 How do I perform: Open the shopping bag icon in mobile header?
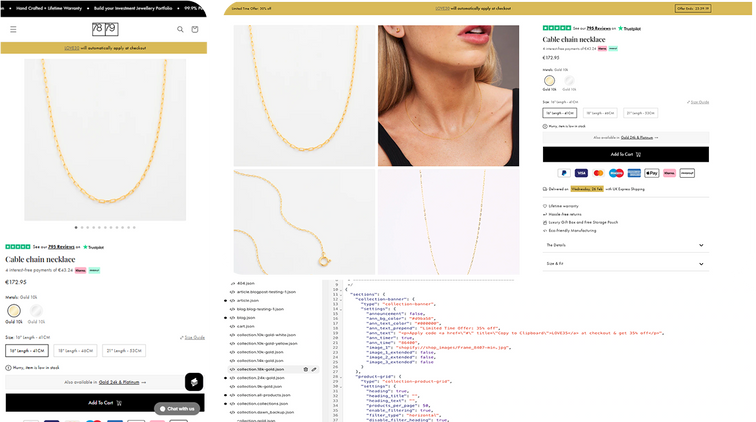coord(194,29)
